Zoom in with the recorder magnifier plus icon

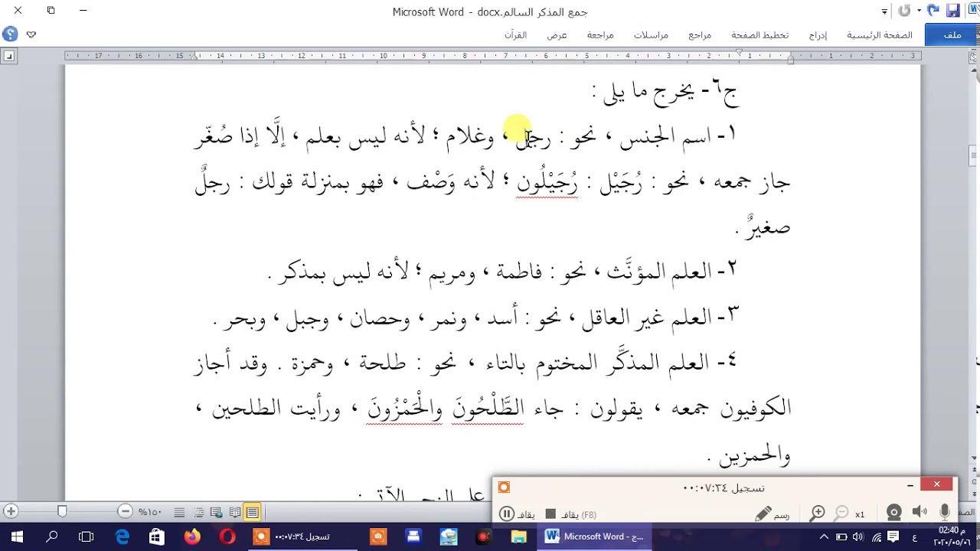click(818, 514)
